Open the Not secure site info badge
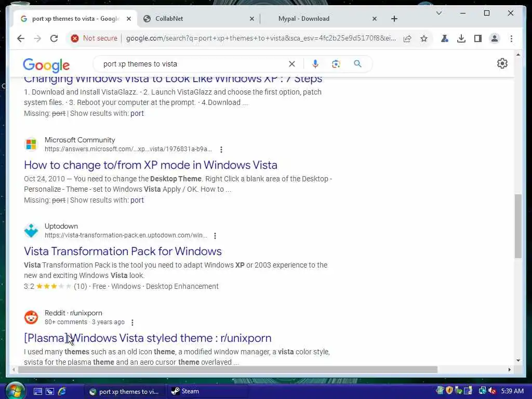The image size is (532, 399). (94, 38)
